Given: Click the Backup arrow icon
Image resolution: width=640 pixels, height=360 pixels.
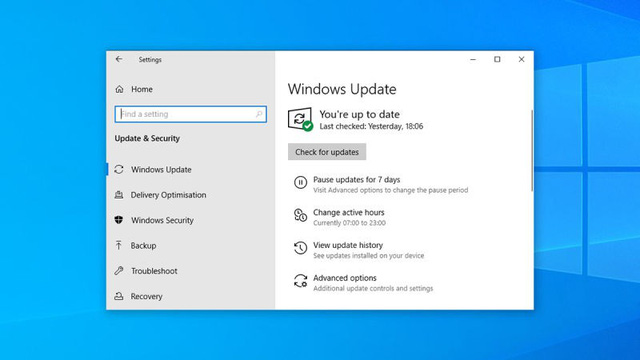Looking at the screenshot, I should (x=119, y=245).
